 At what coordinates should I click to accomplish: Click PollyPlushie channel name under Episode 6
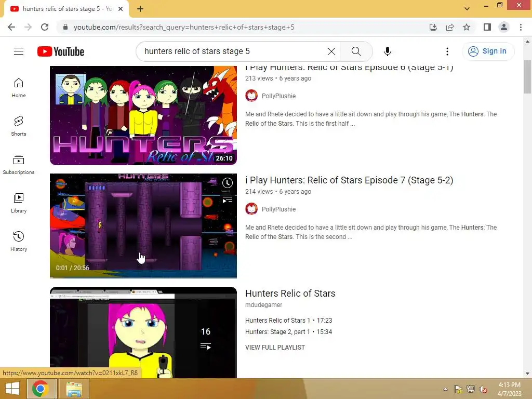(x=278, y=96)
